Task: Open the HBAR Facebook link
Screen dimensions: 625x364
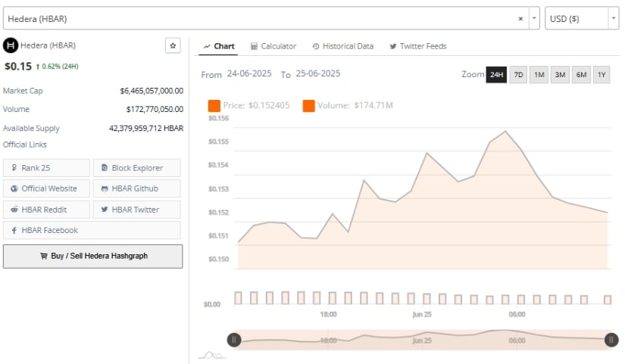Action: pos(92,230)
